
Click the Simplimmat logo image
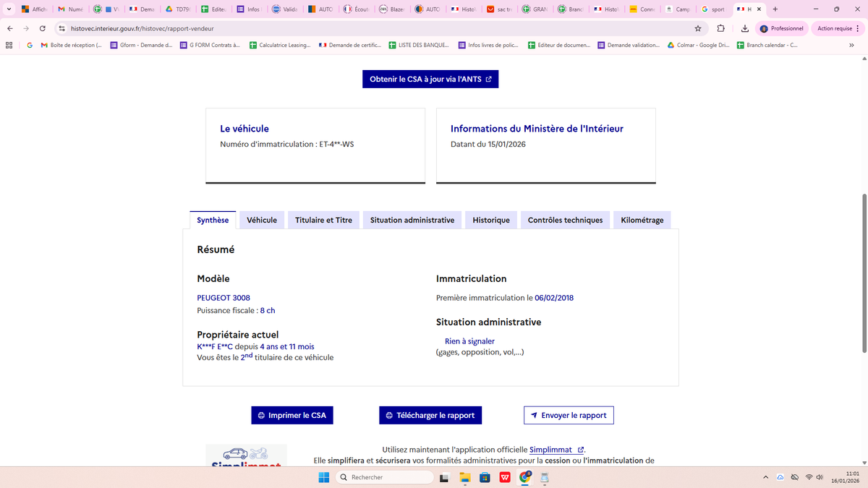(x=246, y=455)
